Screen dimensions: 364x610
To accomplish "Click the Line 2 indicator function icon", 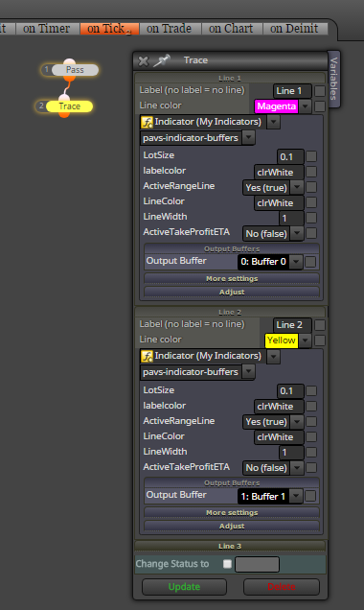I will coord(147,357).
